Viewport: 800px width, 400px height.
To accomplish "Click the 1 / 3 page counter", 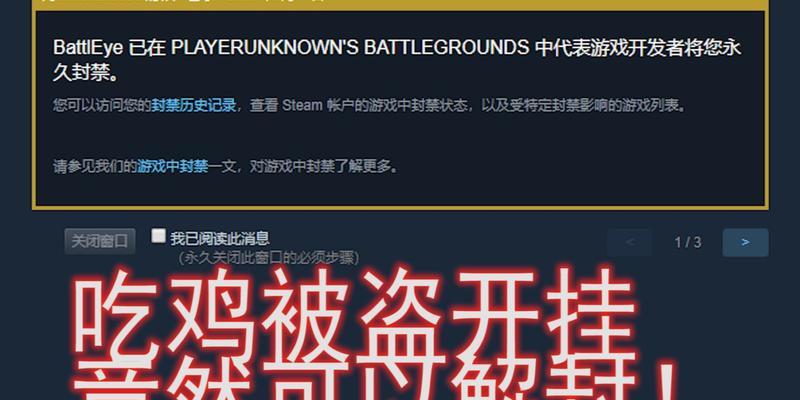I will [688, 242].
